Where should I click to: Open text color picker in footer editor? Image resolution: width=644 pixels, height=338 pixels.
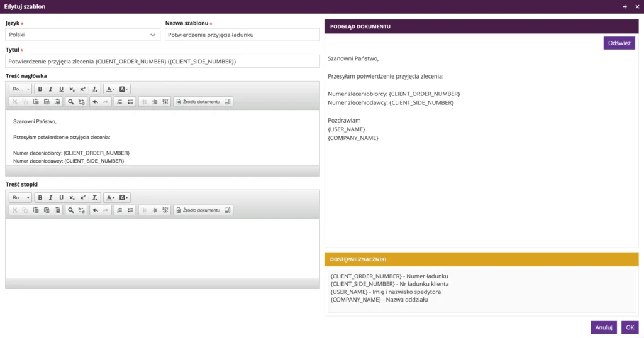coord(110,198)
